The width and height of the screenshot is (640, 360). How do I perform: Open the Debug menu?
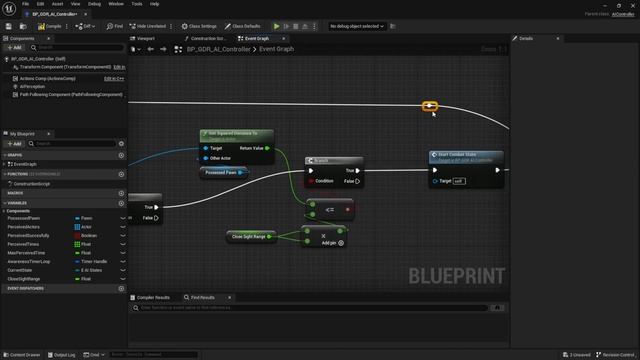pyautogui.click(x=94, y=4)
